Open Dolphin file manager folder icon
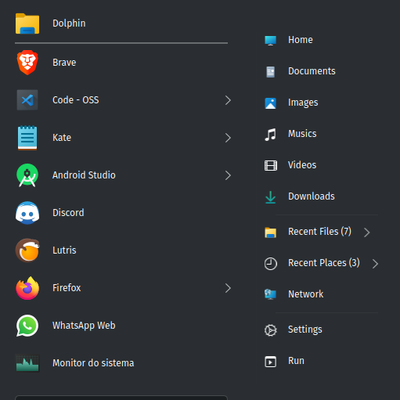The image size is (400, 400). coord(27,23)
